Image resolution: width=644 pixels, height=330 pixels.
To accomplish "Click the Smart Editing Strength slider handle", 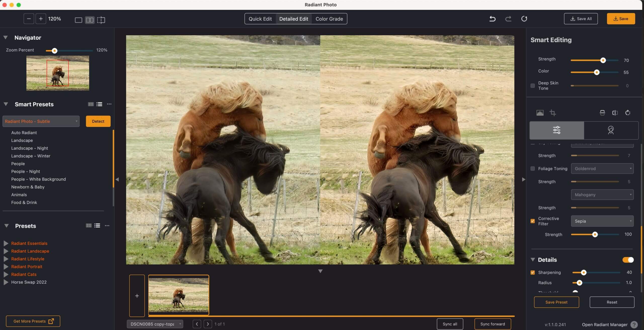I will [x=603, y=60].
